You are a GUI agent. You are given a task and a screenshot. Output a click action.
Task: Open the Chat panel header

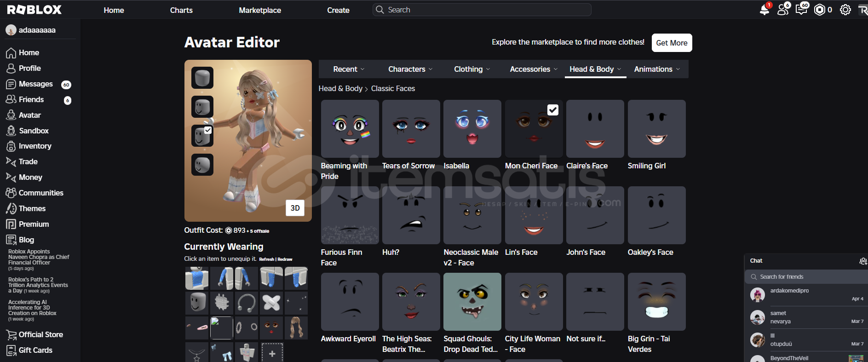coord(806,261)
